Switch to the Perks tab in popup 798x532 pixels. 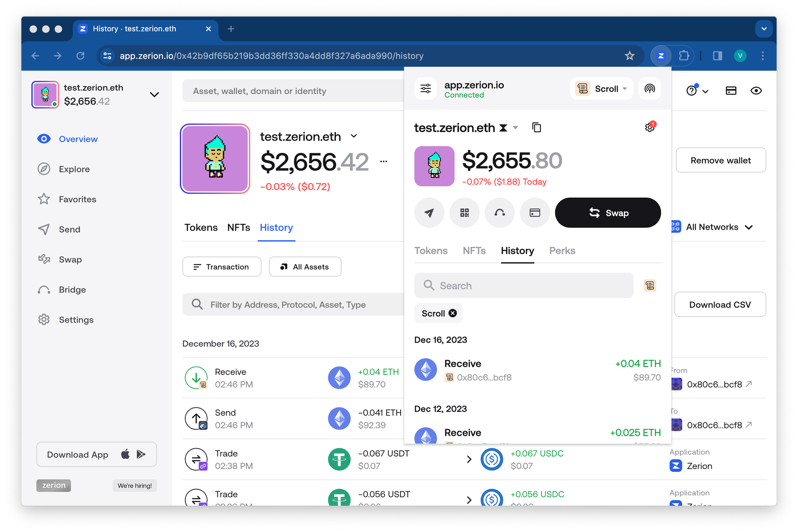coord(562,250)
